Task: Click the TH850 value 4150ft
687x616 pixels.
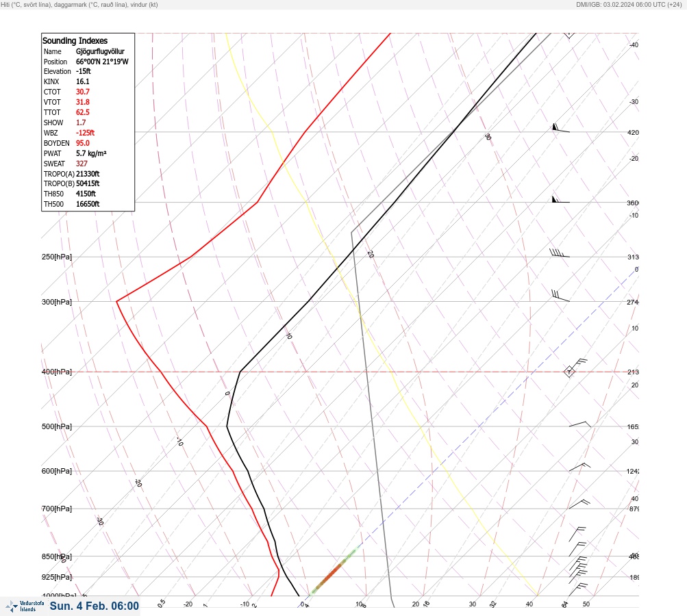Action: (86, 194)
